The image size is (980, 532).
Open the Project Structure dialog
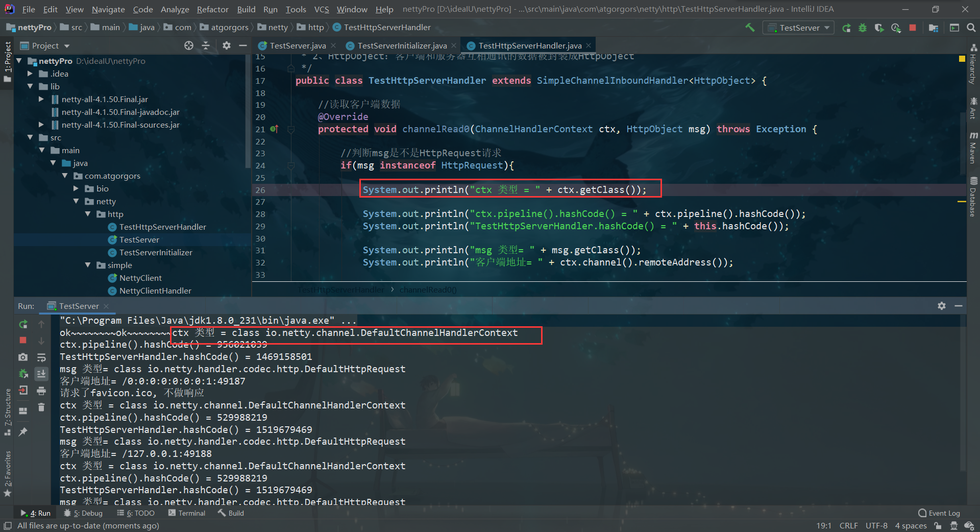(x=934, y=28)
